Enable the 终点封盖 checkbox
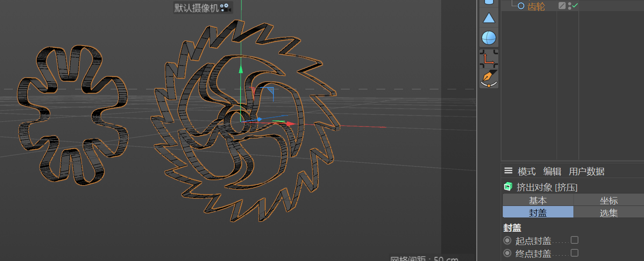Screen dimensions: 644x261 click(574, 253)
